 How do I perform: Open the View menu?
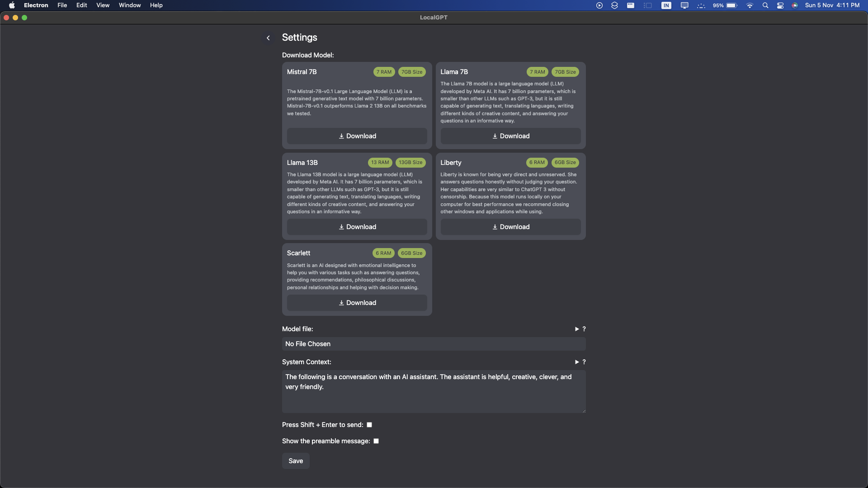(103, 5)
